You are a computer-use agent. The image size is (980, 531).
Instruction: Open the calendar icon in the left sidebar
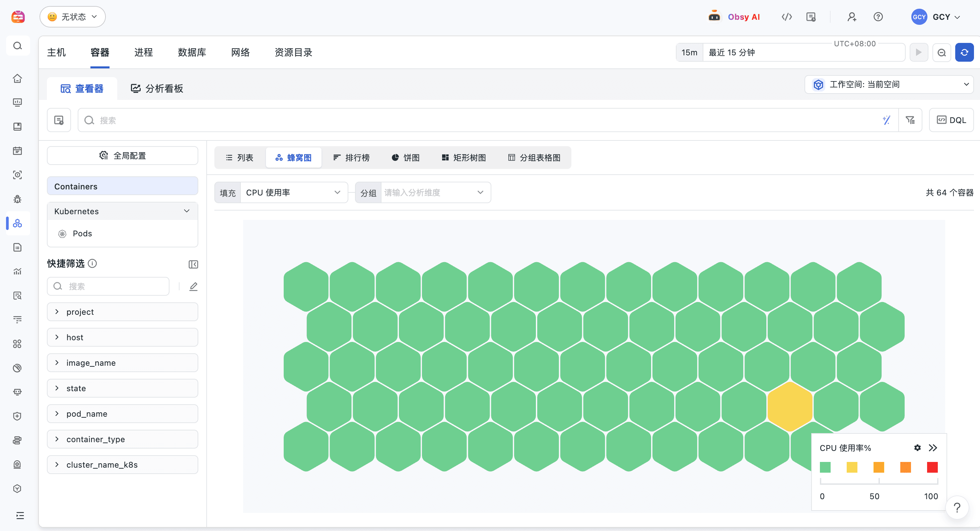[x=17, y=151]
